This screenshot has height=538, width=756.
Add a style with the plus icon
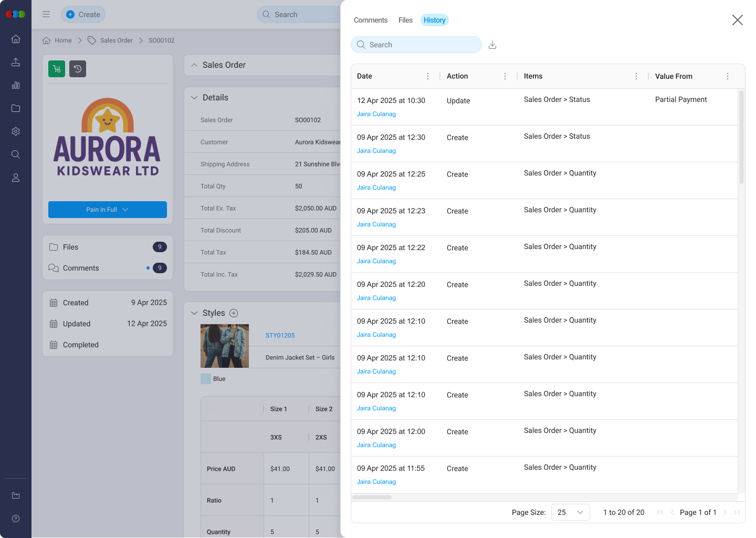click(234, 313)
